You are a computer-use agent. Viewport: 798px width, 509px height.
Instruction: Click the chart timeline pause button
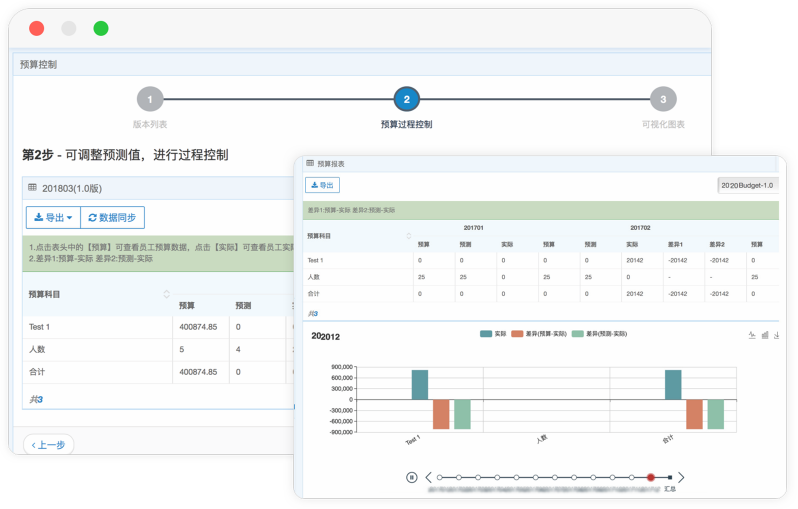411,478
